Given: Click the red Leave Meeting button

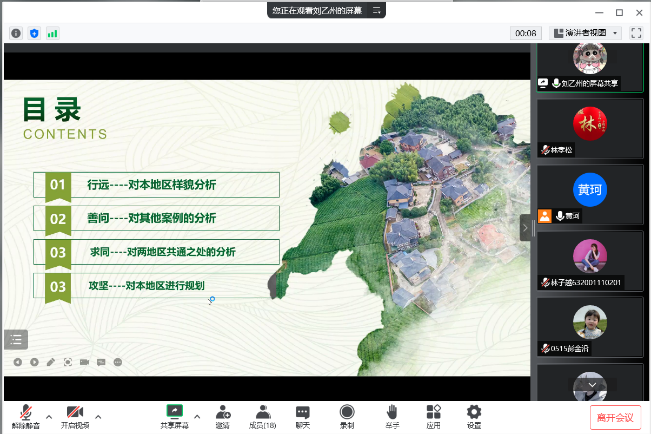Looking at the screenshot, I should pos(615,417).
